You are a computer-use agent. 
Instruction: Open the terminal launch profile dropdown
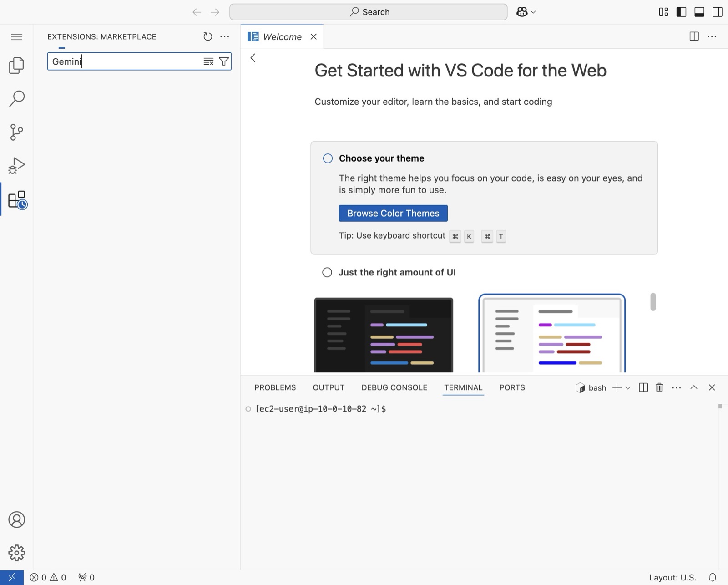tap(628, 388)
